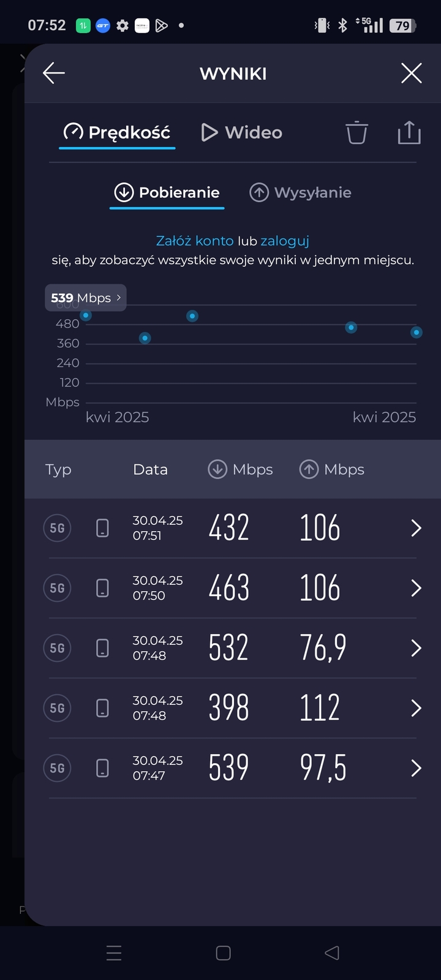Image resolution: width=441 pixels, height=980 pixels.
Task: Tap the 5G badge on the 398 Mbps row
Action: (x=58, y=708)
